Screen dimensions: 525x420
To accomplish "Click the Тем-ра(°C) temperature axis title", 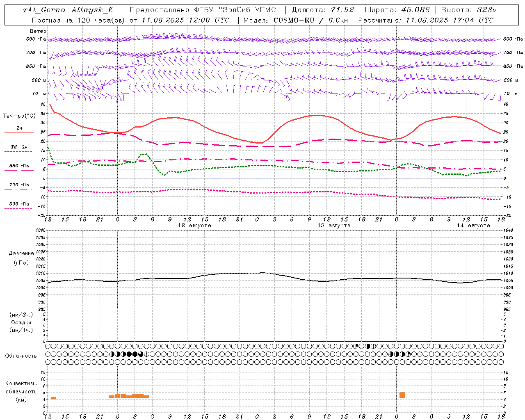I will [x=19, y=116].
